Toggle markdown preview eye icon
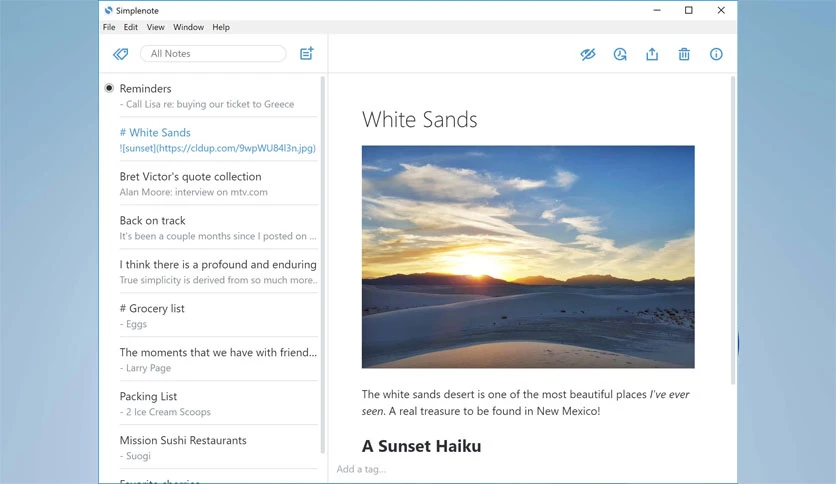 588,54
